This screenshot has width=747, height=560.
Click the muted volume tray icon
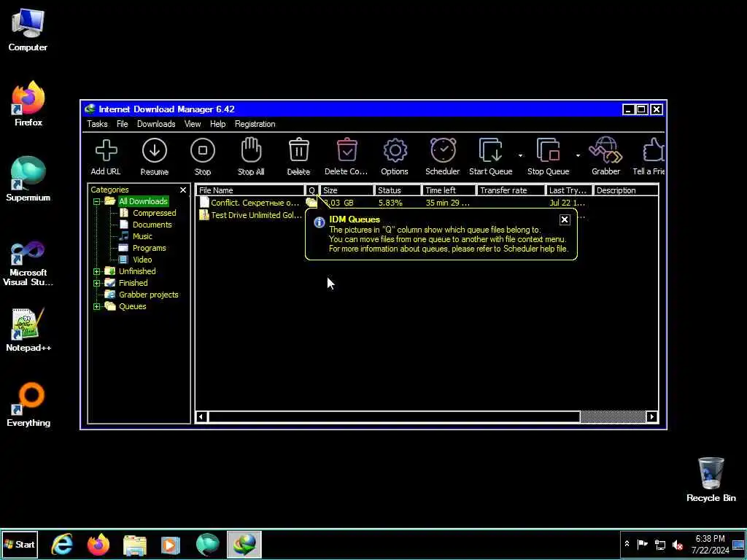(677, 544)
